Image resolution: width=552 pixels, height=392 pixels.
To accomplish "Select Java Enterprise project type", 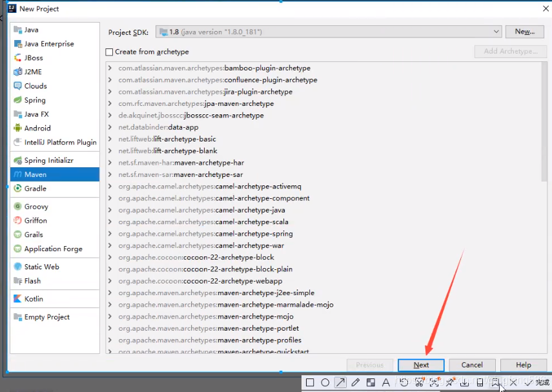I will click(55, 44).
